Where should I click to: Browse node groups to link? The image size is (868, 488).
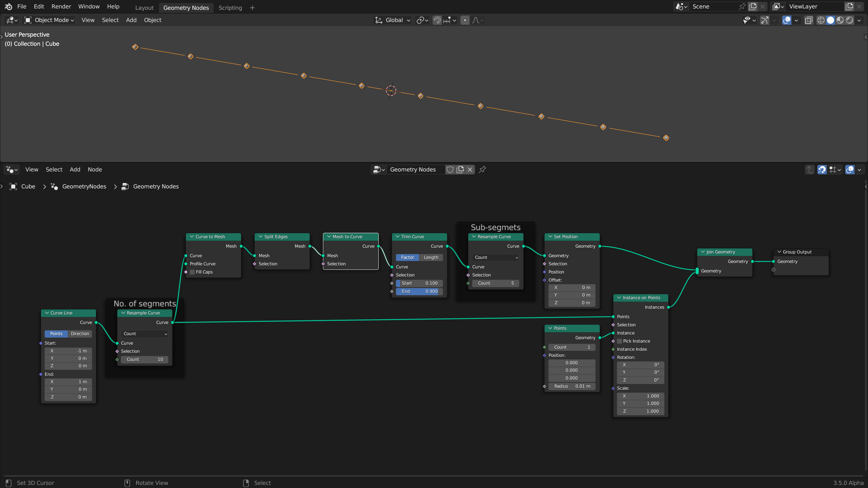point(379,169)
